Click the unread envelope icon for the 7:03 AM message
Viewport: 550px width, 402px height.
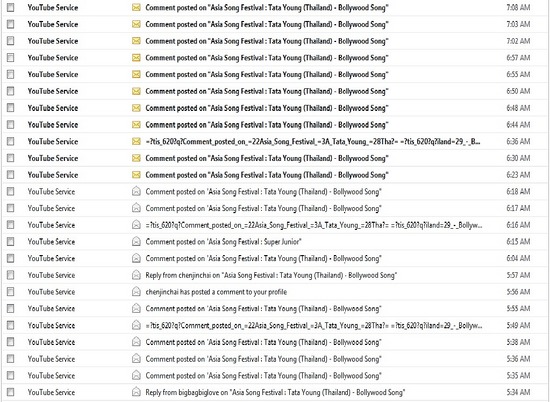[x=136, y=24]
